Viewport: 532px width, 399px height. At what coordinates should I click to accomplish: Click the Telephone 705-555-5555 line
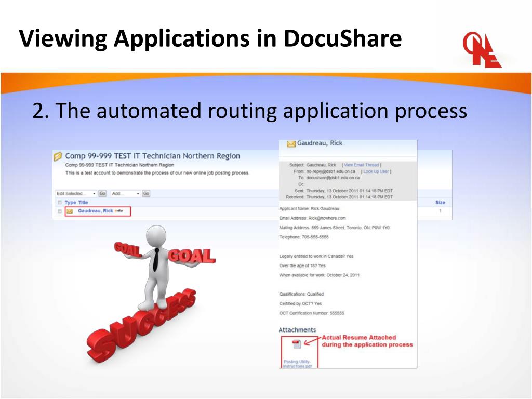pyautogui.click(x=304, y=237)
